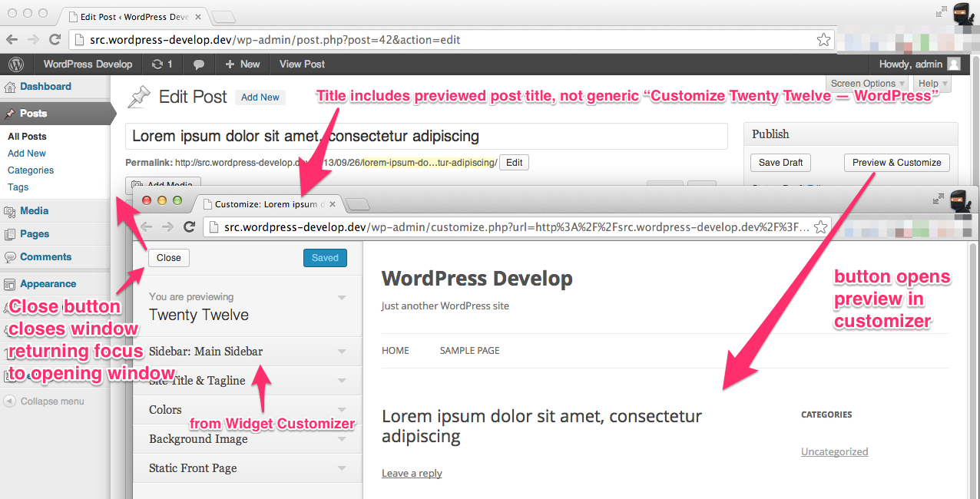Click the Close button in customizer
The width and height of the screenshot is (980, 499).
169,258
